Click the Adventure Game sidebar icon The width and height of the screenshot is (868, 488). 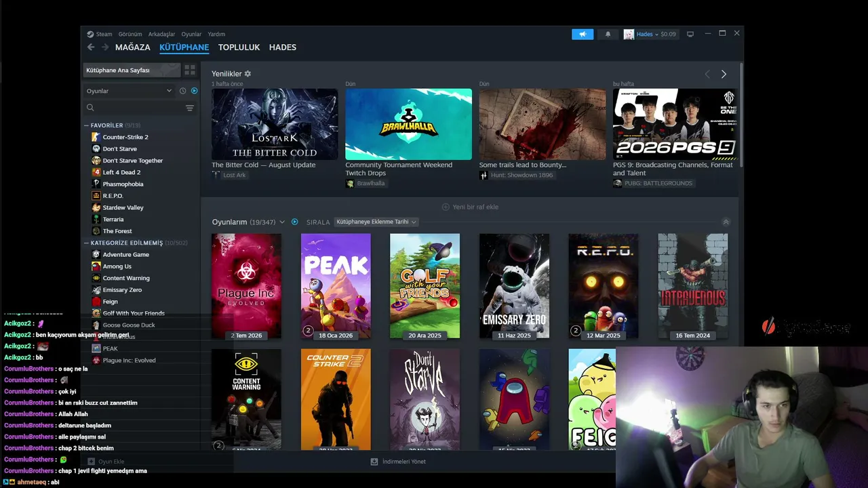96,254
